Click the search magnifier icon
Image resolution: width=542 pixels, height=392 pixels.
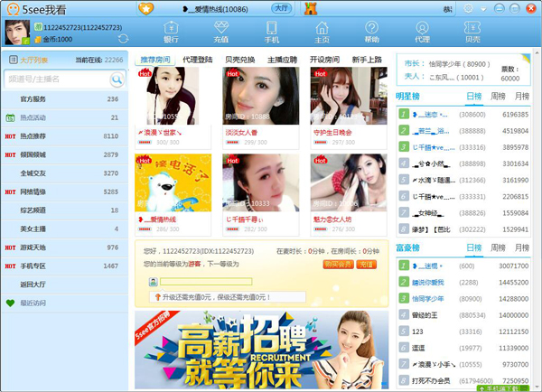[x=117, y=79]
